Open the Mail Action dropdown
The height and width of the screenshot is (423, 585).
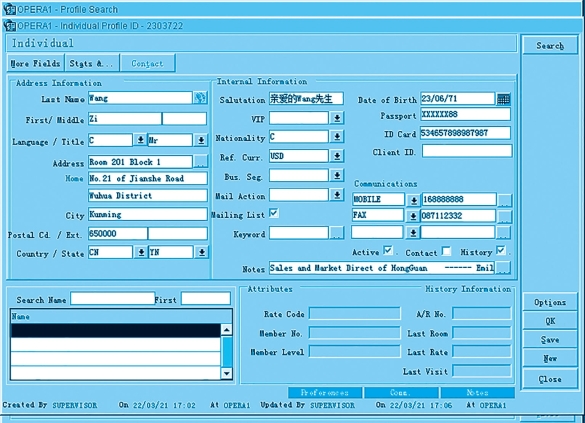click(x=337, y=194)
